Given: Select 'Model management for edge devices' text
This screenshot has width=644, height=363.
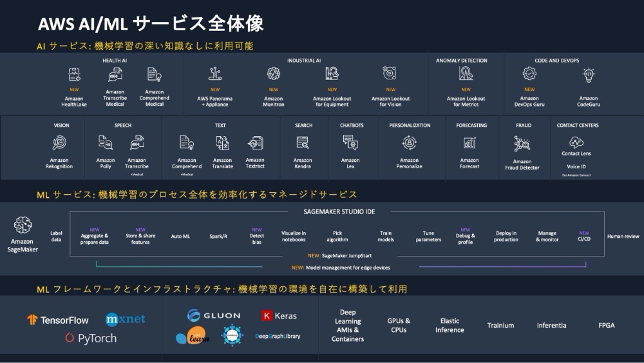Looking at the screenshot, I should [x=348, y=268].
